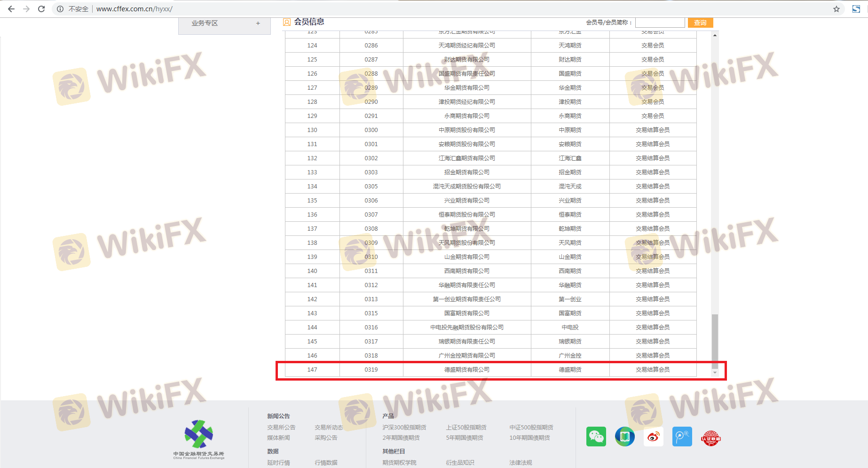Click the browser address bar URL
Image resolution: width=868 pixels, height=468 pixels.
click(134, 9)
